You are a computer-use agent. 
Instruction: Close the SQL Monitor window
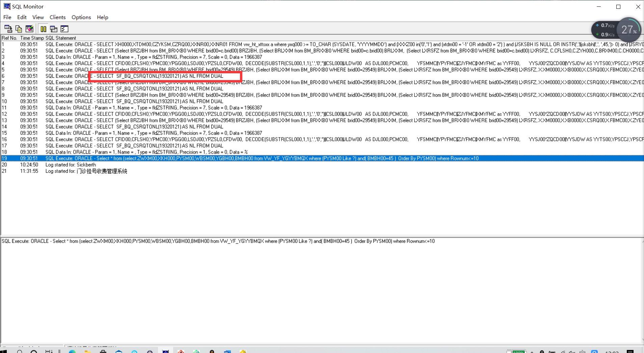pos(638,7)
